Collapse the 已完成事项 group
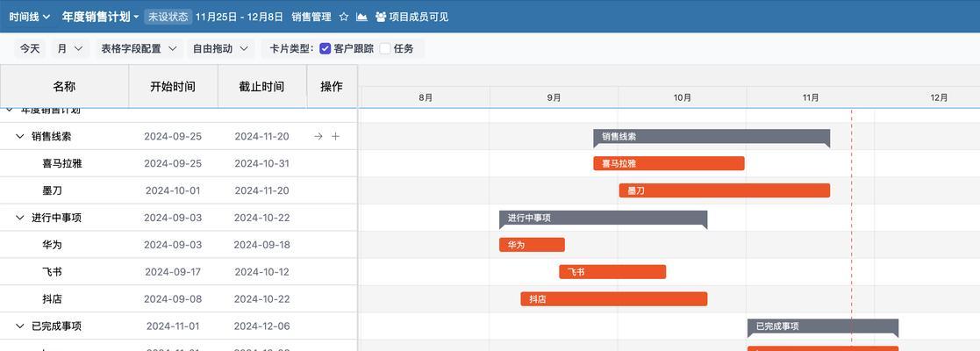Viewport: 980px width, 351px height. 20,326
